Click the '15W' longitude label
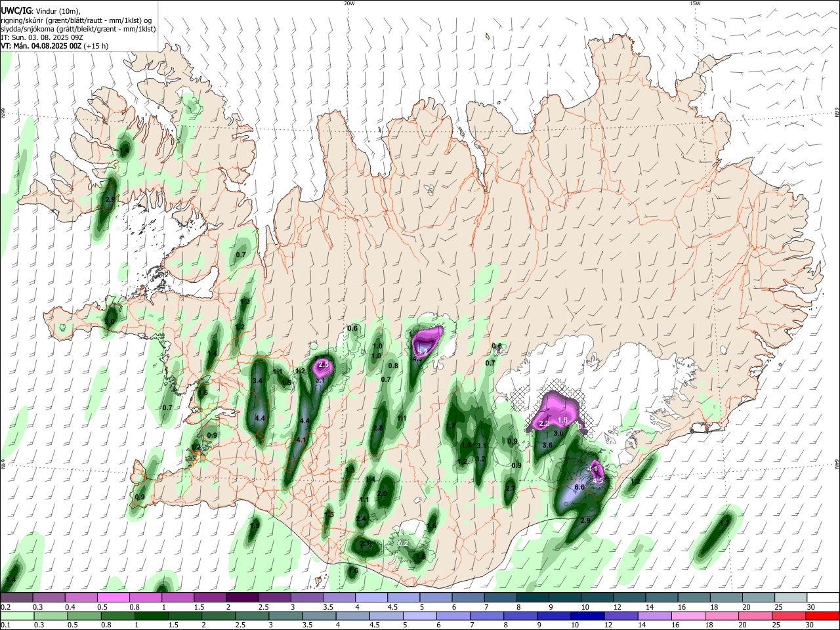The width and height of the screenshot is (840, 630). click(695, 3)
